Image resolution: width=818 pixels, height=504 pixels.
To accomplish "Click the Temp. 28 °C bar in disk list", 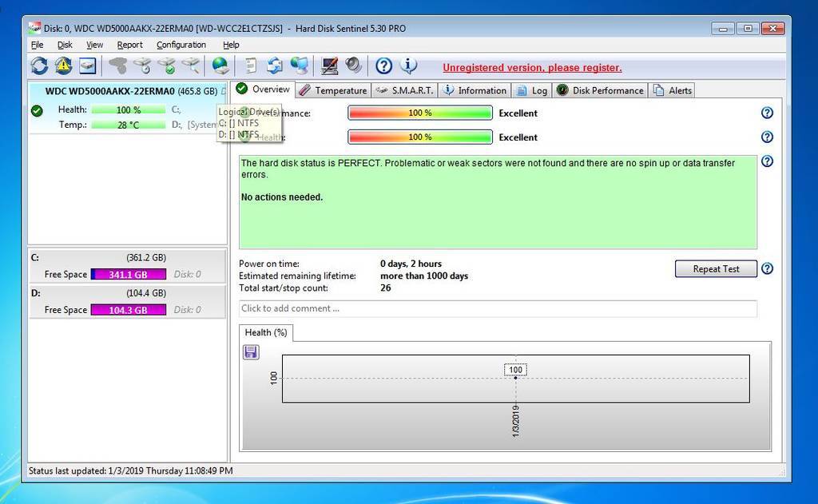I will tap(129, 125).
